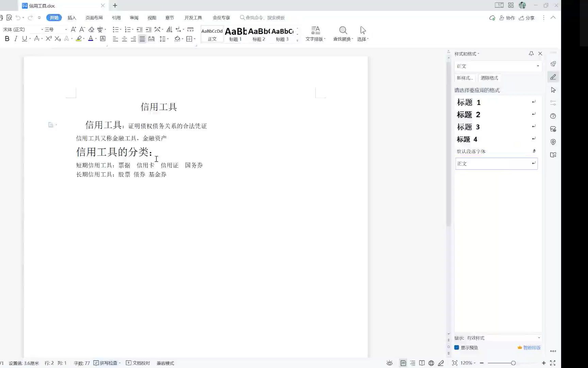Apply the font color swatch
Image resolution: width=588 pixels, height=368 pixels.
pos(91,39)
